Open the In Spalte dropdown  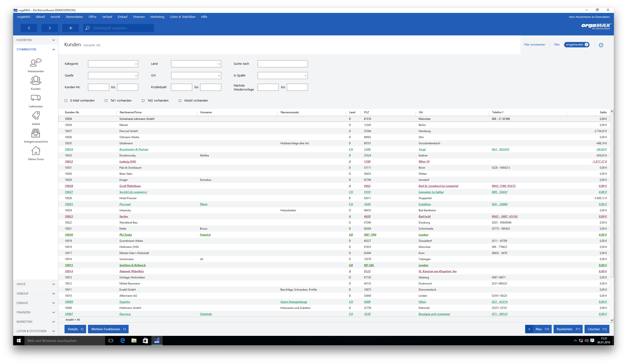pos(283,76)
